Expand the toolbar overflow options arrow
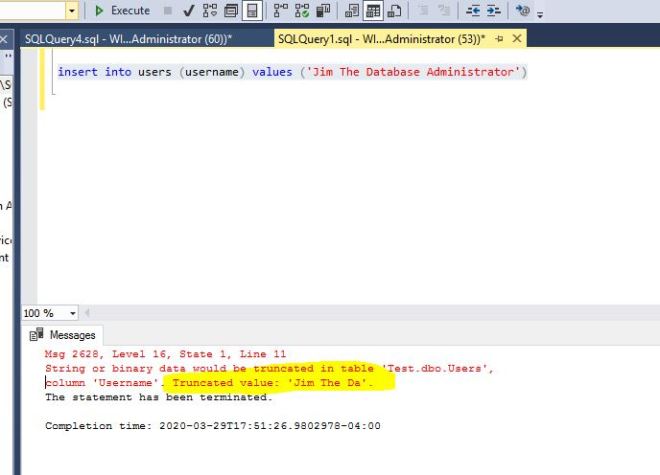 click(541, 14)
